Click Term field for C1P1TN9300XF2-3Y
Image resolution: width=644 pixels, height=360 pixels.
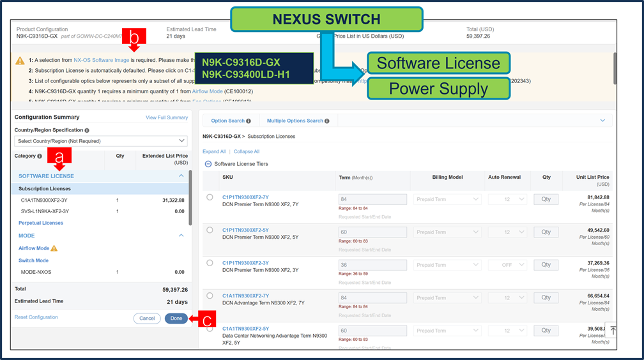click(372, 265)
